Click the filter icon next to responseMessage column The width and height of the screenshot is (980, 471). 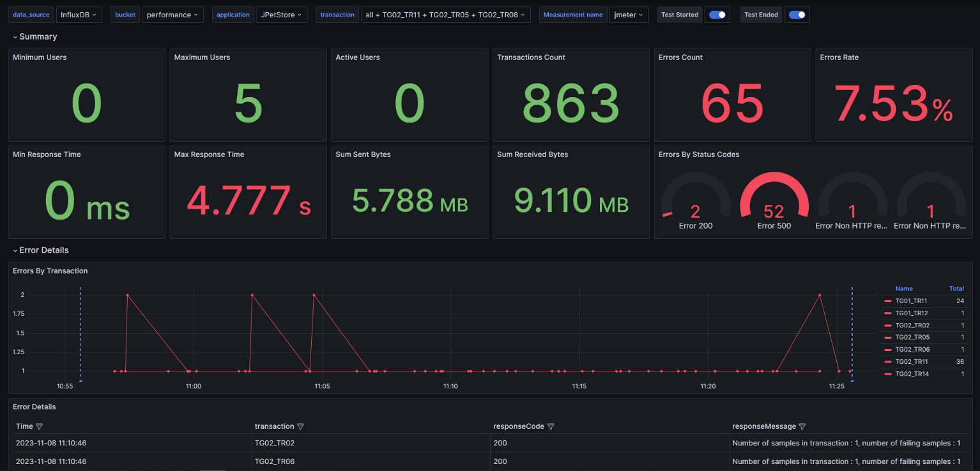[x=802, y=426]
